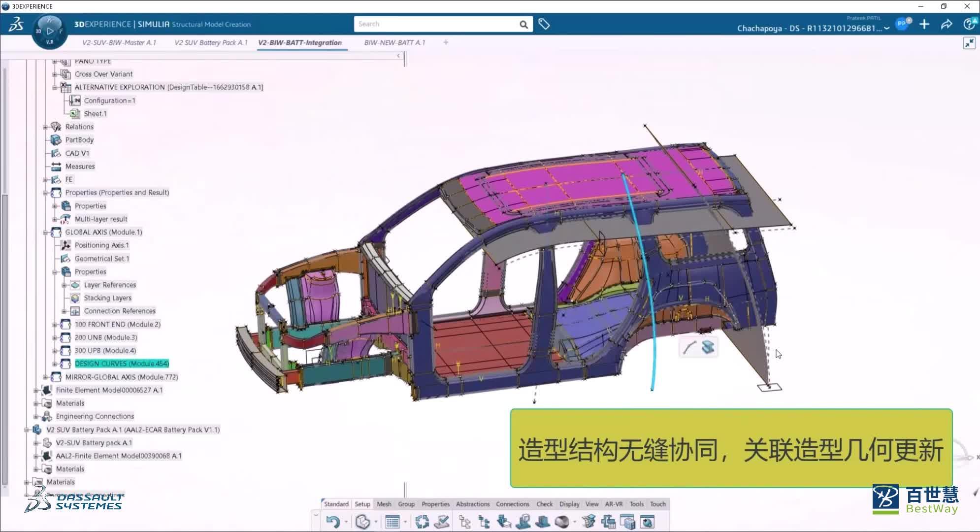
Task: Open the Chachapoya collaborative space dropdown
Action: (886, 29)
